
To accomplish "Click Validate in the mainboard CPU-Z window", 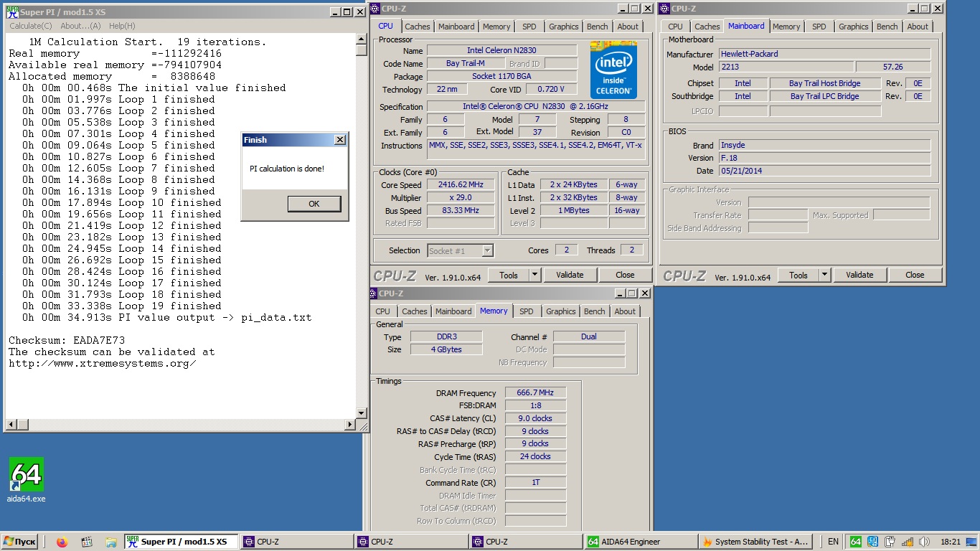I will 859,275.
